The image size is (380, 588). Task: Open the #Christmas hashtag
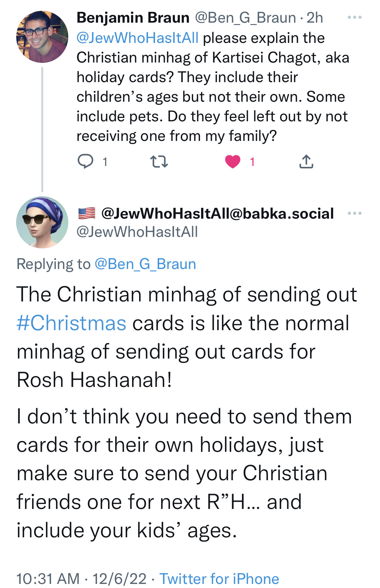[71, 323]
